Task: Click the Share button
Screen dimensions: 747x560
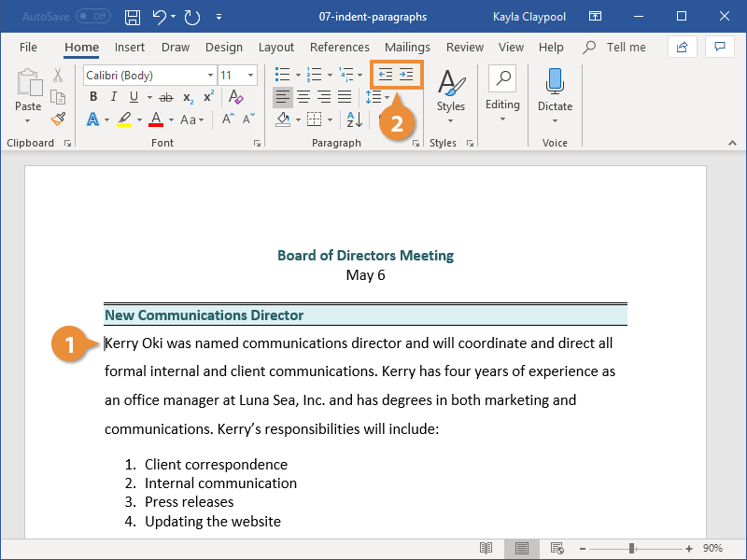Action: [681, 47]
